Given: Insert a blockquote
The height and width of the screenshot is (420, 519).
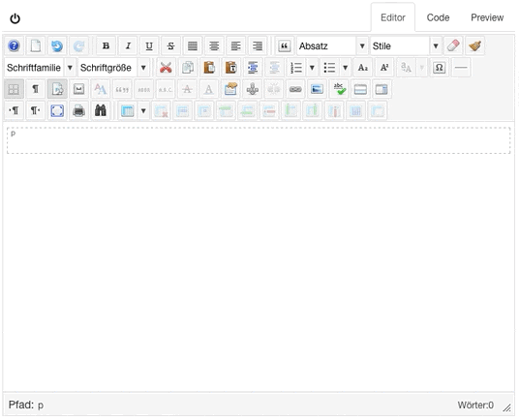Looking at the screenshot, I should pyautogui.click(x=285, y=45).
